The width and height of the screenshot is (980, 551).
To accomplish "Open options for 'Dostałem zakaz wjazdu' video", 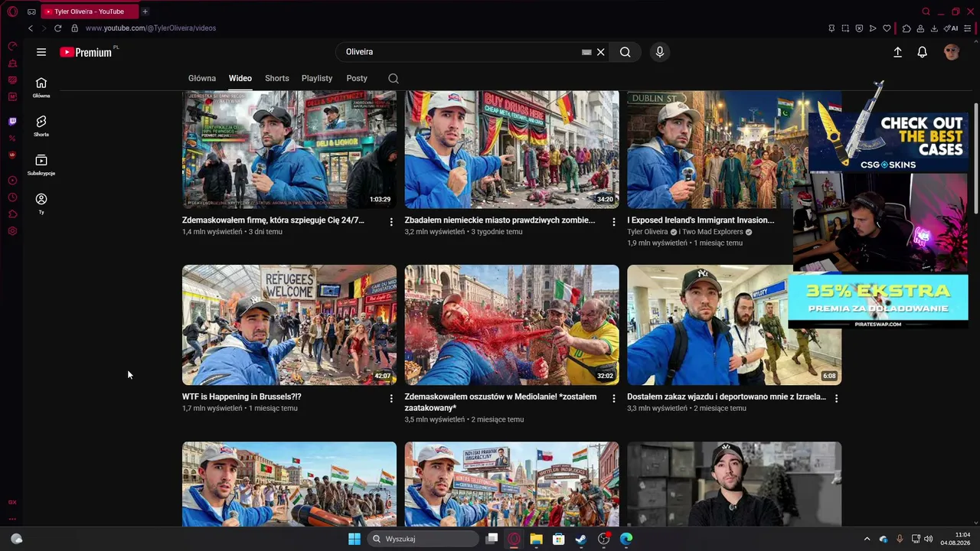I will tap(836, 399).
